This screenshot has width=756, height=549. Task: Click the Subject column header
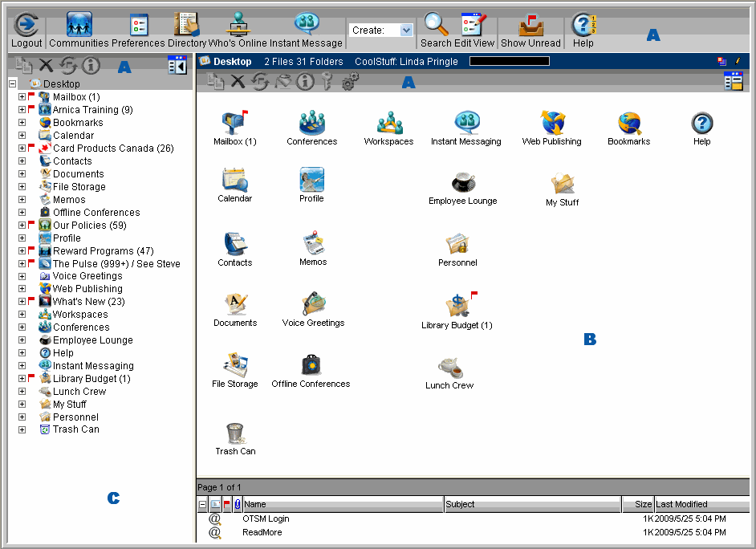coord(532,504)
